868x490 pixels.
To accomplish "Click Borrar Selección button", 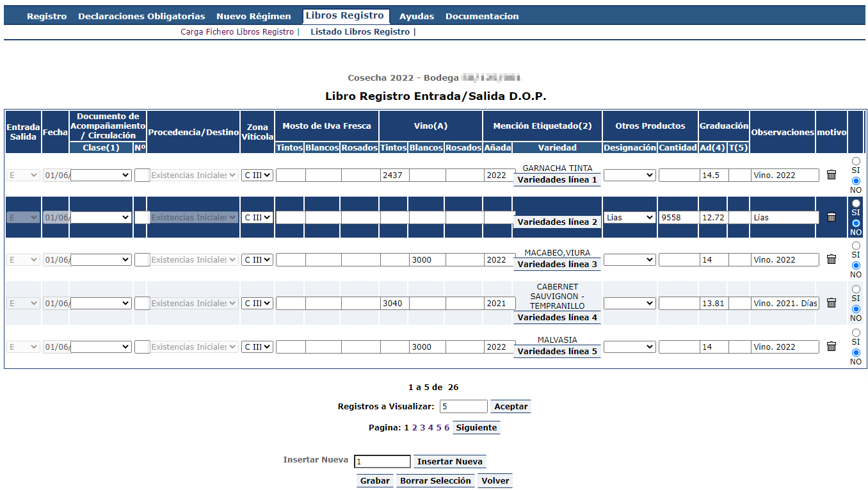I will [x=435, y=481].
